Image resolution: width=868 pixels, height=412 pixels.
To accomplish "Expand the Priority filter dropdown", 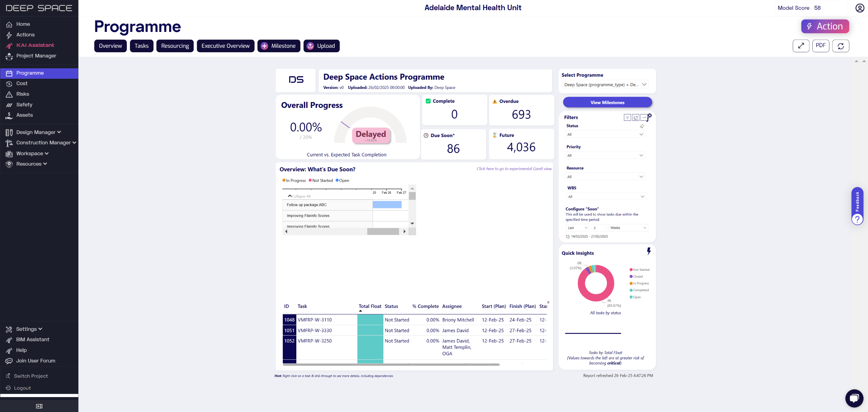I will click(x=605, y=155).
